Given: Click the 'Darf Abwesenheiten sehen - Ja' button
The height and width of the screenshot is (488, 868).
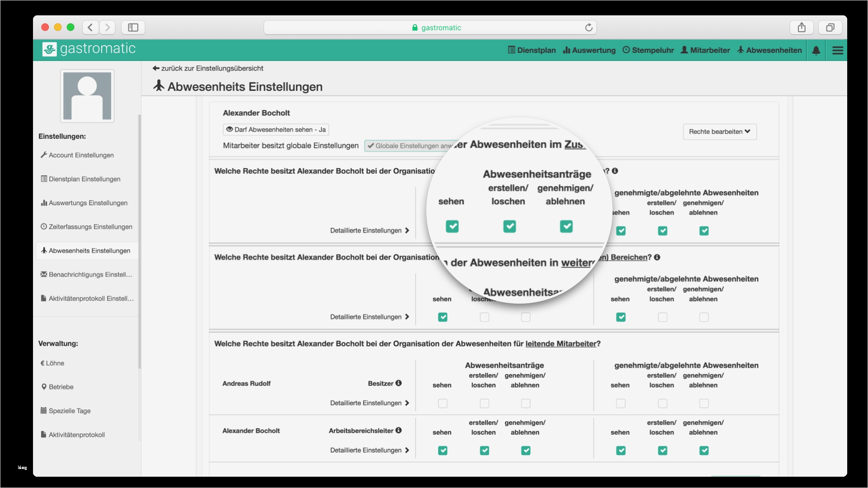Looking at the screenshot, I should [276, 129].
